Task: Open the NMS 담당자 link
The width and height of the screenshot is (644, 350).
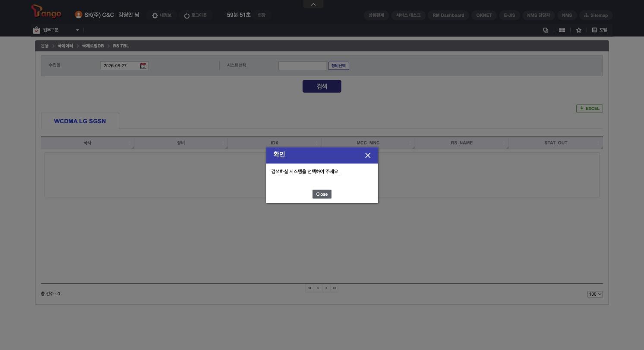Action: tap(538, 15)
